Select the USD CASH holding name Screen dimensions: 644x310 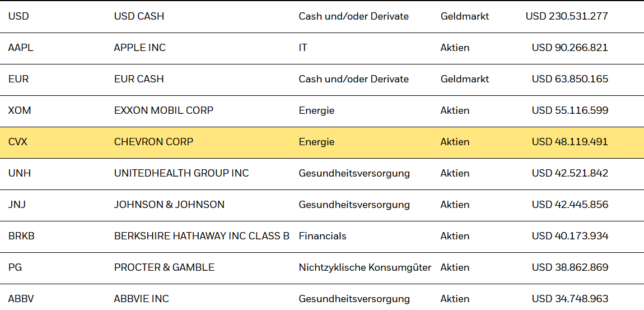tap(139, 16)
